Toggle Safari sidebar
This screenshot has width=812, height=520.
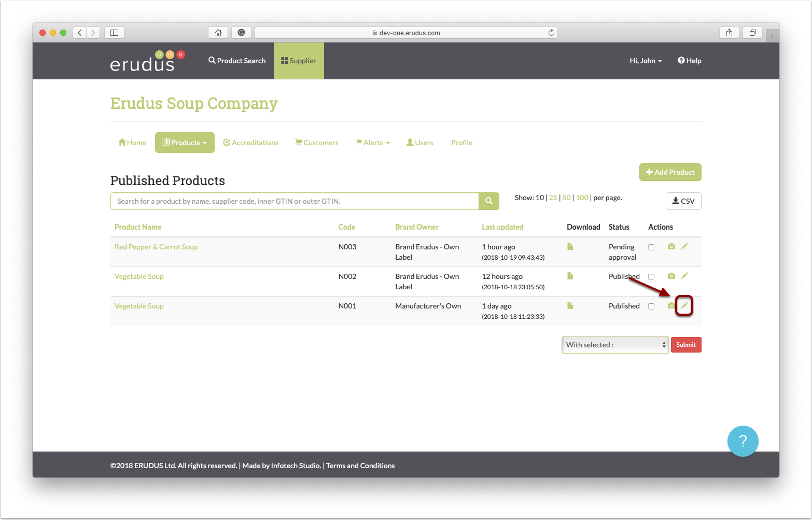(114, 33)
